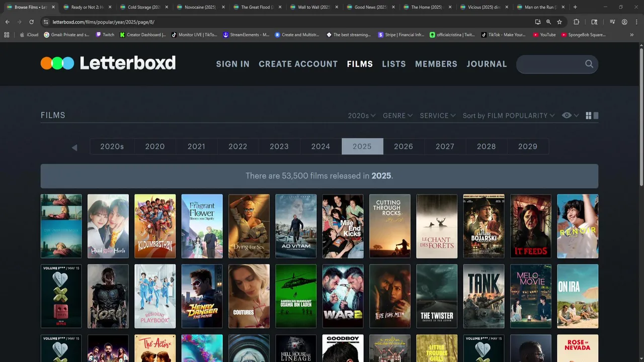Screen dimensions: 644x362
Task: Select the 2020s tab in year bar
Action: 112,146
